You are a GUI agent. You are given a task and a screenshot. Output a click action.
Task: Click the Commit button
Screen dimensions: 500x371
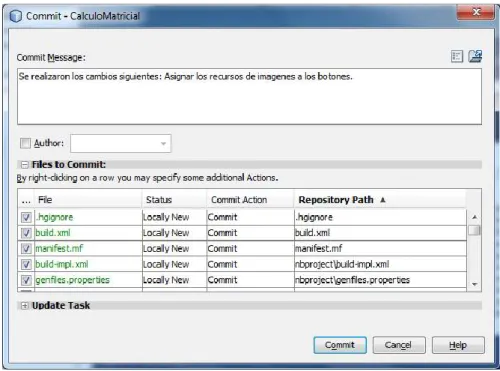(340, 345)
